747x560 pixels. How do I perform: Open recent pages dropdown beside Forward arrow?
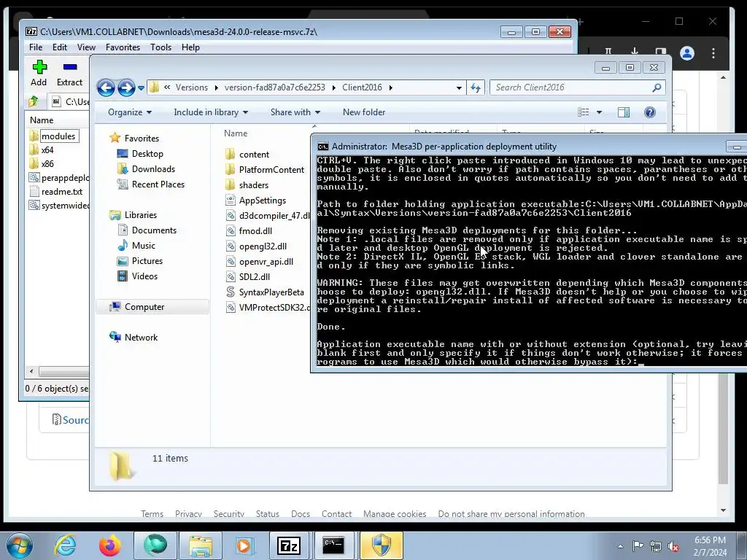point(141,87)
